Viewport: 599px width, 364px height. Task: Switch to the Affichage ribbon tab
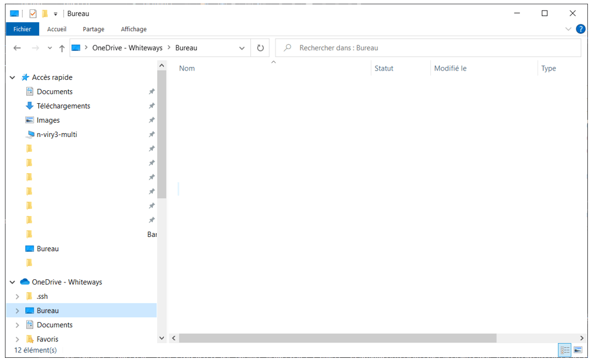[133, 29]
